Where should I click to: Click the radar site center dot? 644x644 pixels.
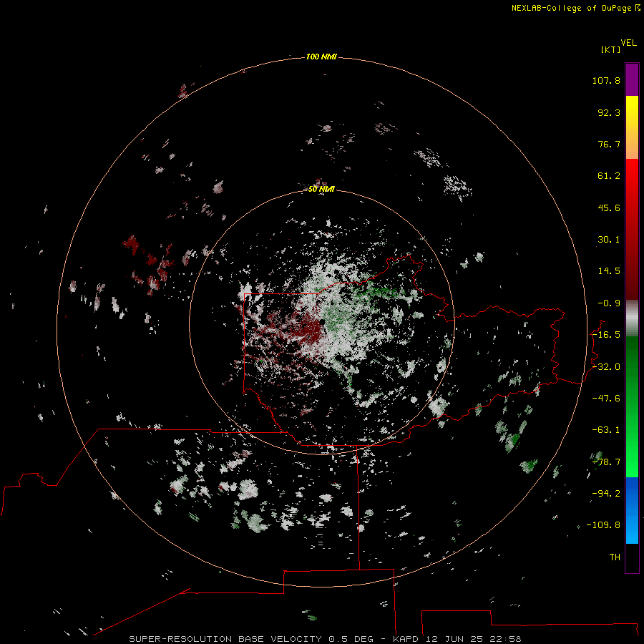[323, 323]
